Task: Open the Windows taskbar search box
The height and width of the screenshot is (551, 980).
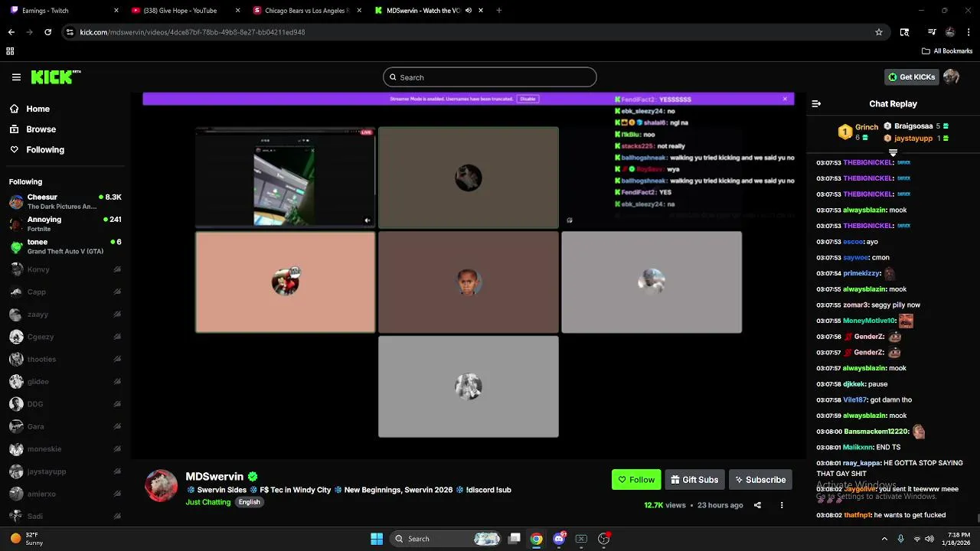Action: tap(446, 539)
